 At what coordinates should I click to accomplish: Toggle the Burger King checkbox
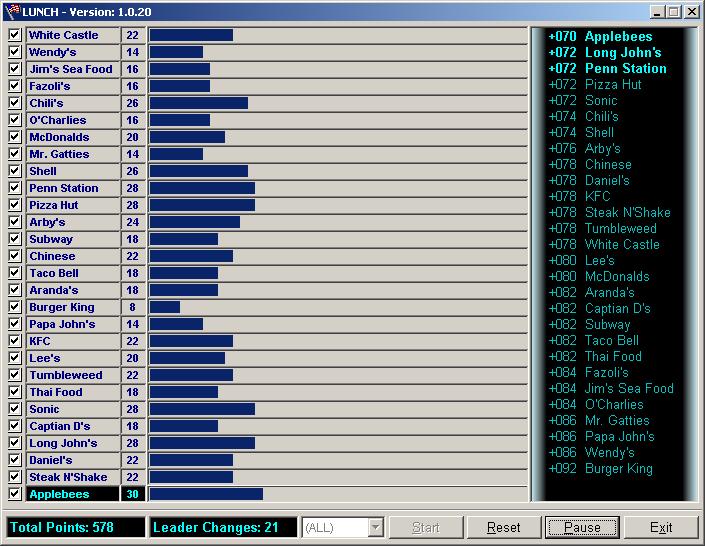click(x=15, y=307)
